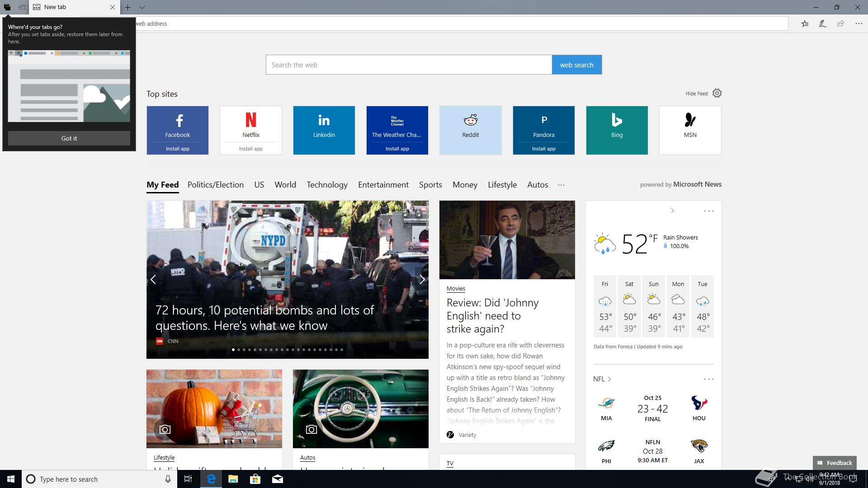Select Tue forecast column
The height and width of the screenshot is (488, 868).
703,306
